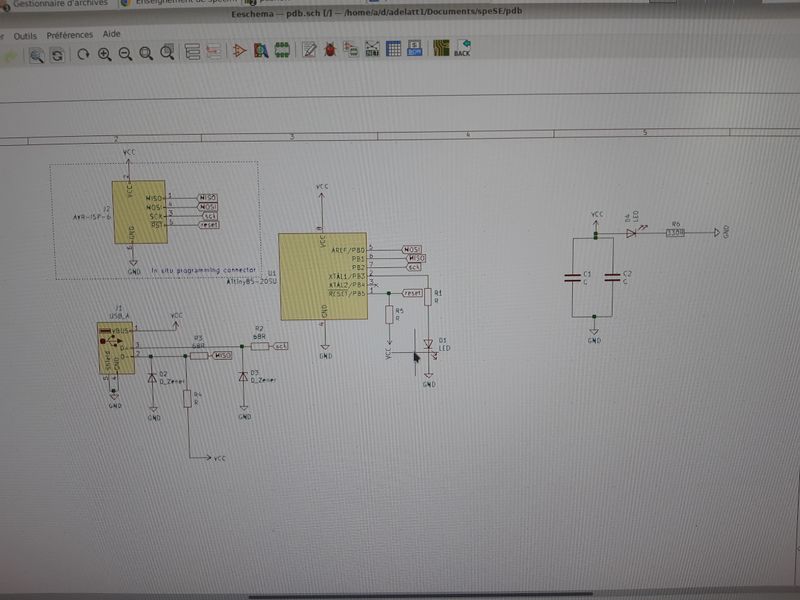The width and height of the screenshot is (800, 600).
Task: Open the Aide menu
Action: click(x=112, y=33)
